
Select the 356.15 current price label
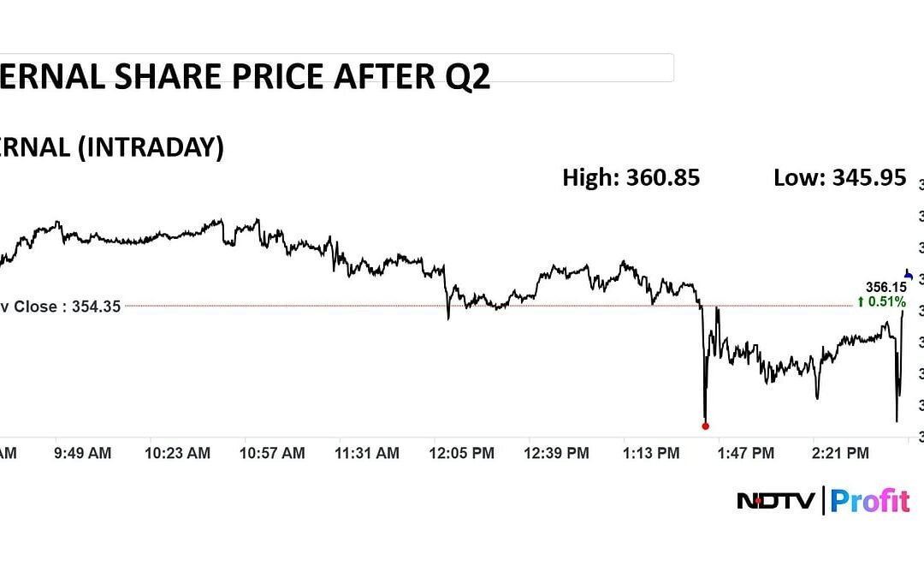click(x=886, y=288)
